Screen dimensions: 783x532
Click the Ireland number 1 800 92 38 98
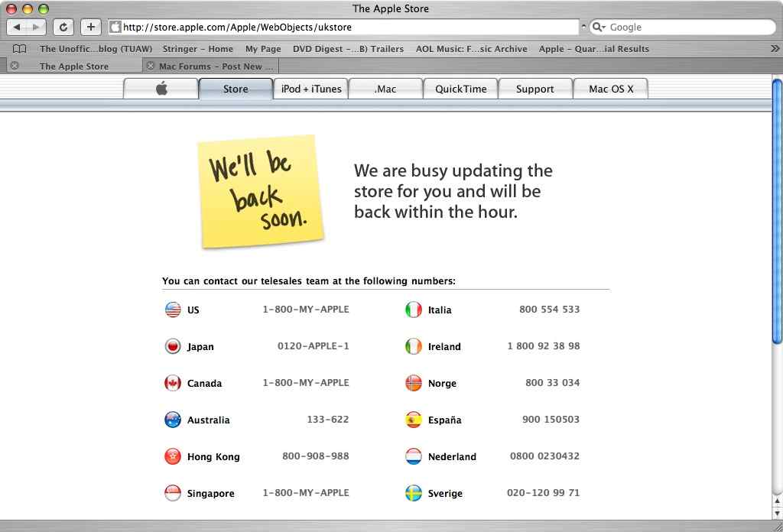point(544,345)
